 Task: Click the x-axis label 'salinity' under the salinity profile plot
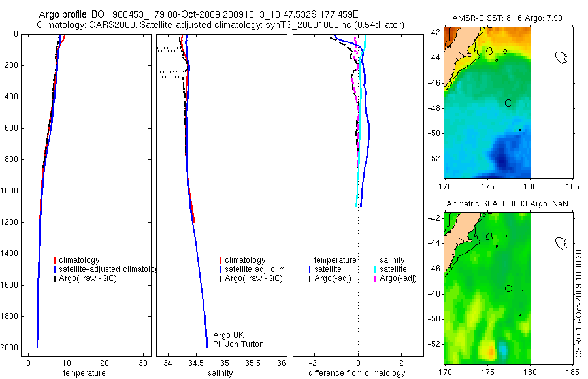220,373
